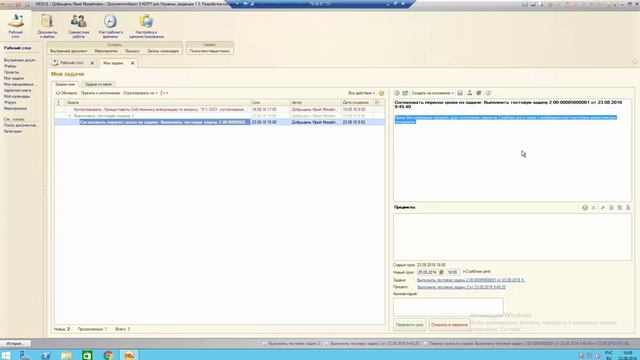Screen dimensions: 640x360
Task: Click Внутренний документ in Создать panel
Action: (69, 51)
